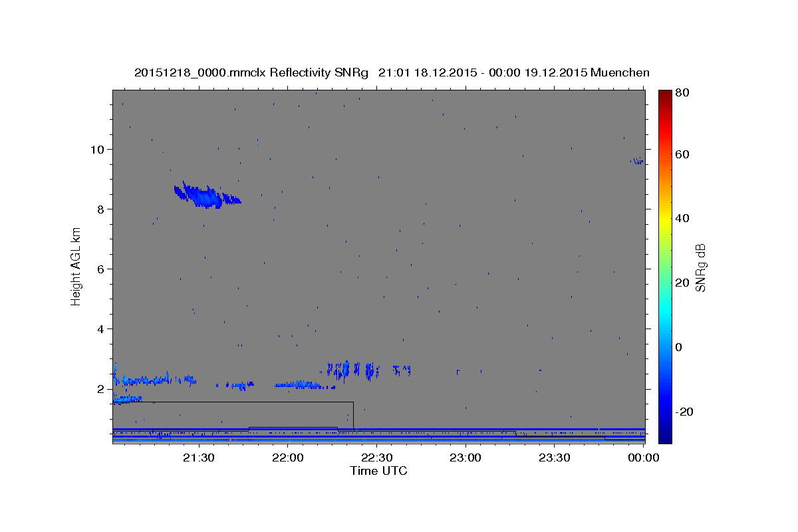
Task: Click the 23:30 time tick label
Action: (x=555, y=458)
